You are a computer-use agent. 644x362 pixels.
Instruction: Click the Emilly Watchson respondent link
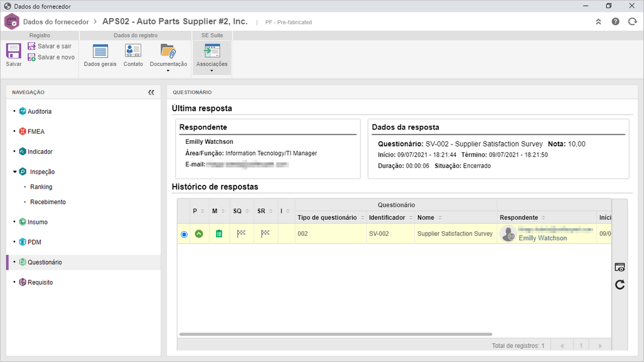click(x=542, y=238)
